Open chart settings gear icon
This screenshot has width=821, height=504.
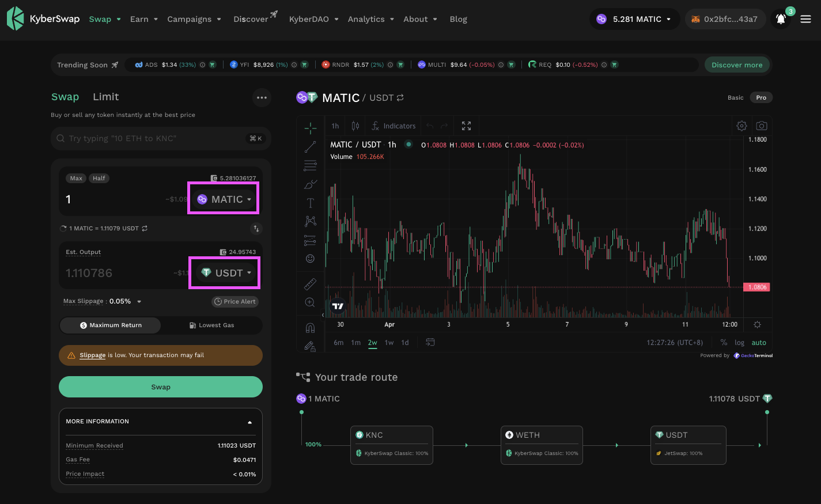[x=741, y=126]
